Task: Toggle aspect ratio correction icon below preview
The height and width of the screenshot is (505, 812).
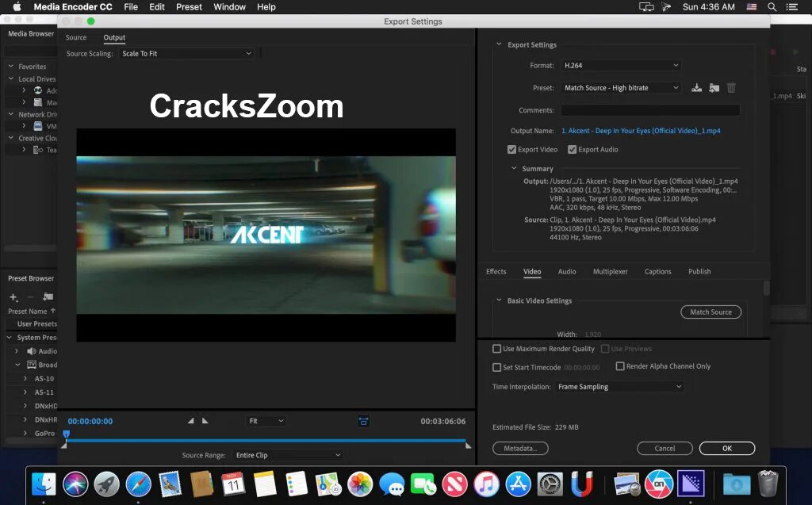Action: coord(363,421)
